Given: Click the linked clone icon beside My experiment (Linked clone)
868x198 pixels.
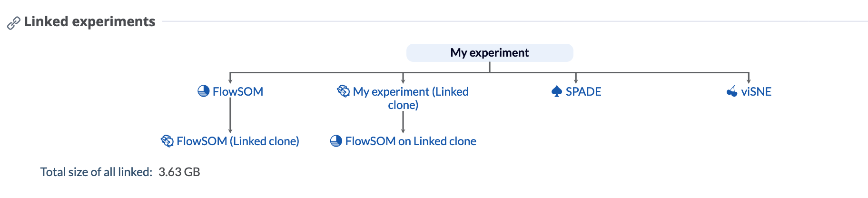Looking at the screenshot, I should point(343,91).
